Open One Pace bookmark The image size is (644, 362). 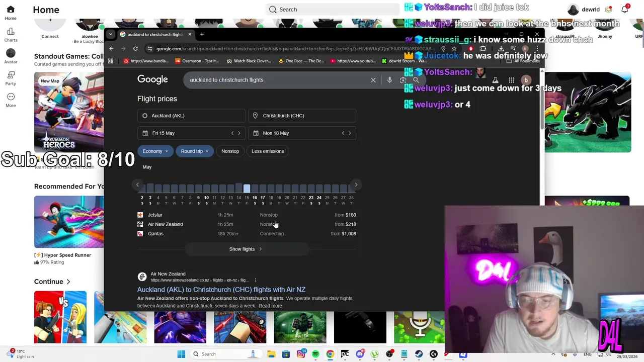pos(301,61)
